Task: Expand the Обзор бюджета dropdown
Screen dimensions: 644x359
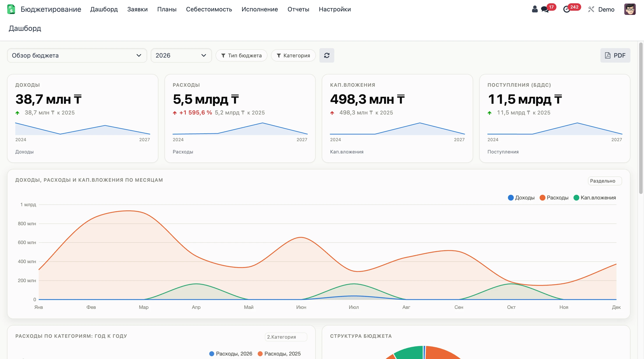Action: pos(77,55)
